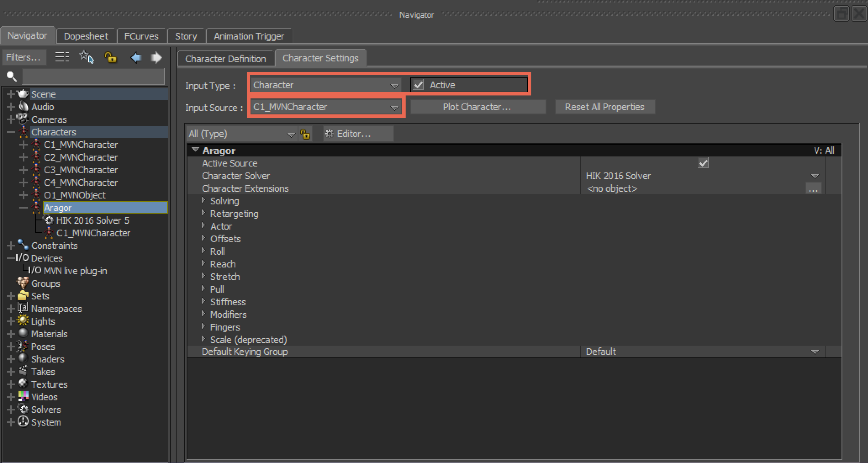Click the Materials sphere icon

click(x=23, y=333)
